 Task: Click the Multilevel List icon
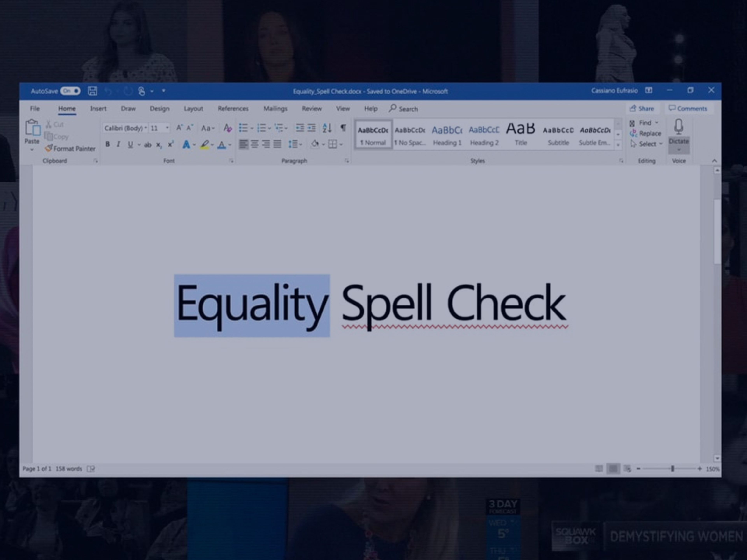coord(279,128)
